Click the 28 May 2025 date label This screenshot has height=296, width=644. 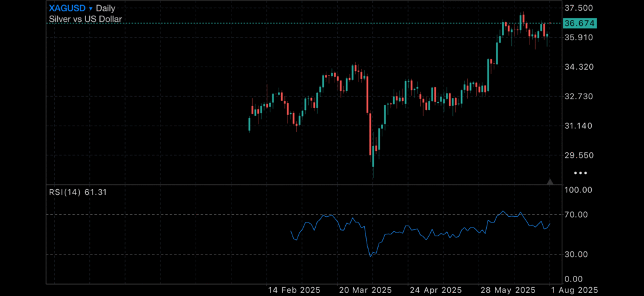(507, 290)
